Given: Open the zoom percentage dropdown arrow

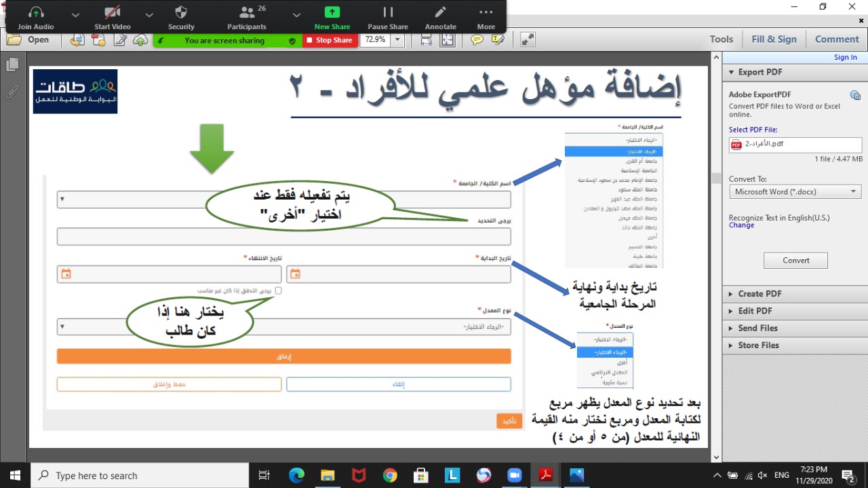Looking at the screenshot, I should (x=397, y=40).
